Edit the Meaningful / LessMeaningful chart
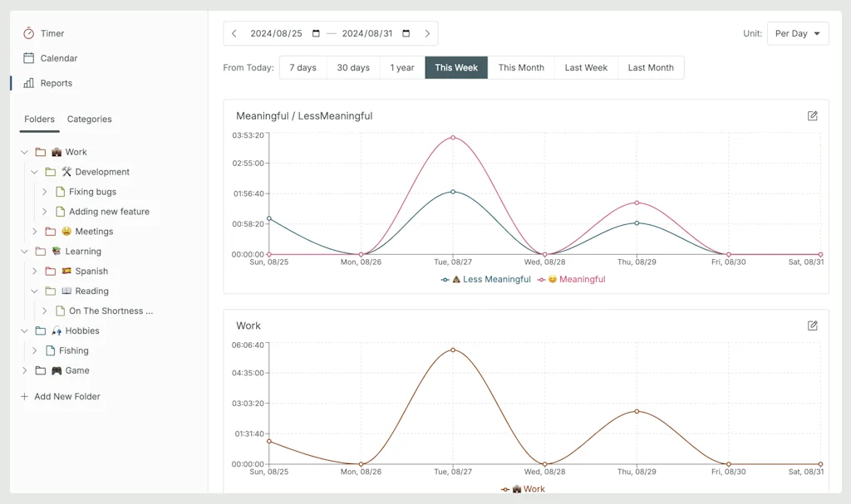This screenshot has height=504, width=851. tap(812, 116)
